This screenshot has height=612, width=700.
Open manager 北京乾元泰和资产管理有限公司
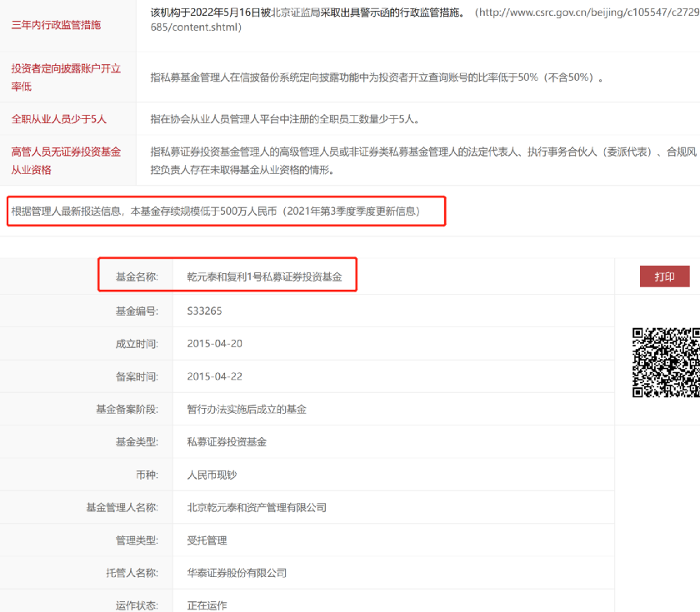click(257, 507)
